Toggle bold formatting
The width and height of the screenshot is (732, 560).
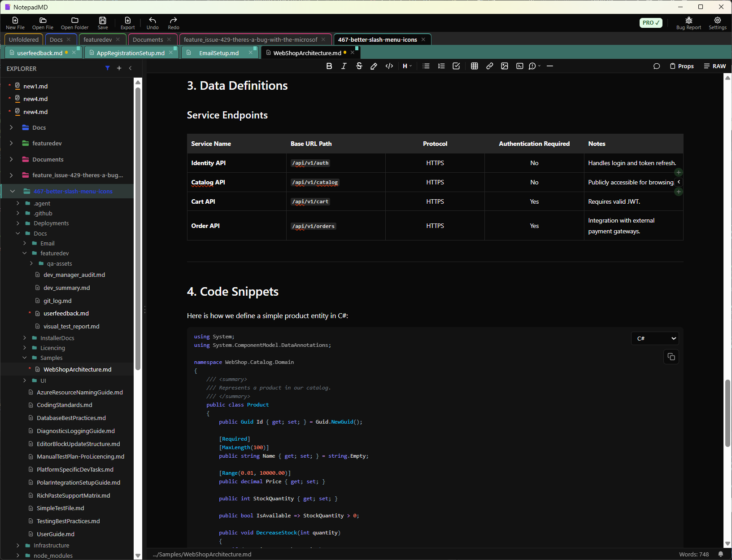[x=329, y=66]
